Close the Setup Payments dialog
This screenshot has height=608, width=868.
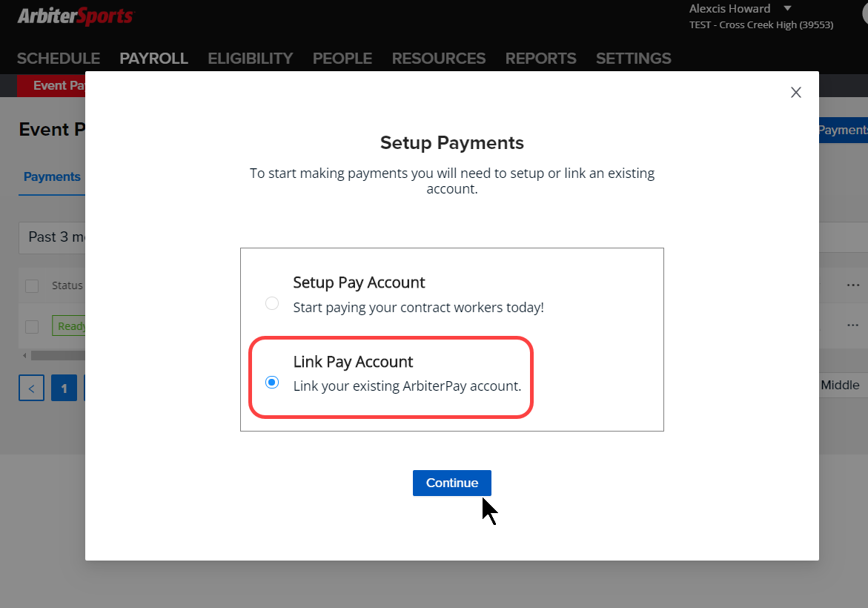point(795,93)
